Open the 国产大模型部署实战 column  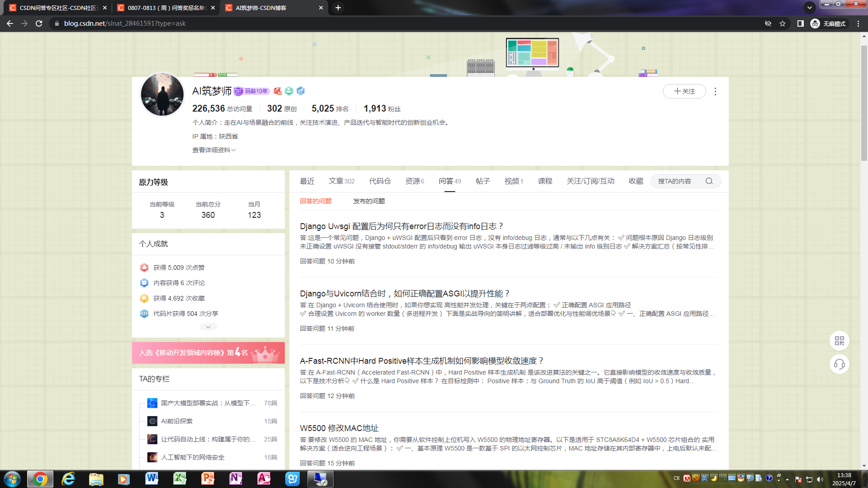tap(208, 403)
